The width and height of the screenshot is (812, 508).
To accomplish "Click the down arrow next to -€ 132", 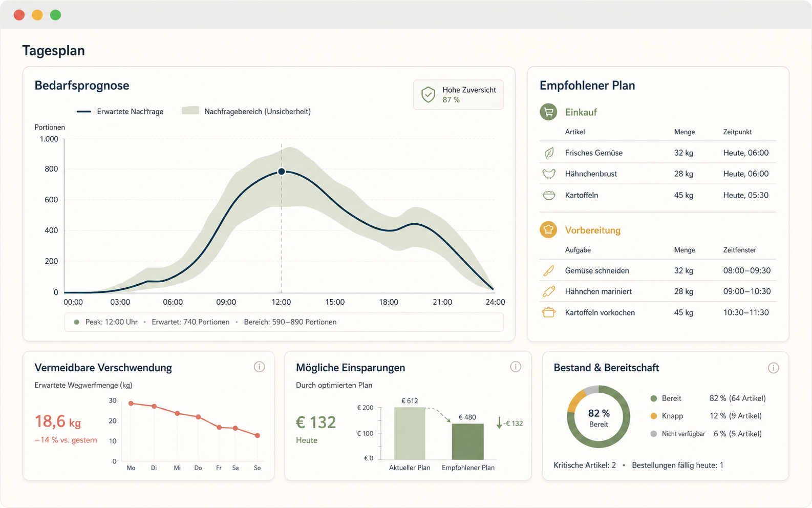I will point(499,423).
